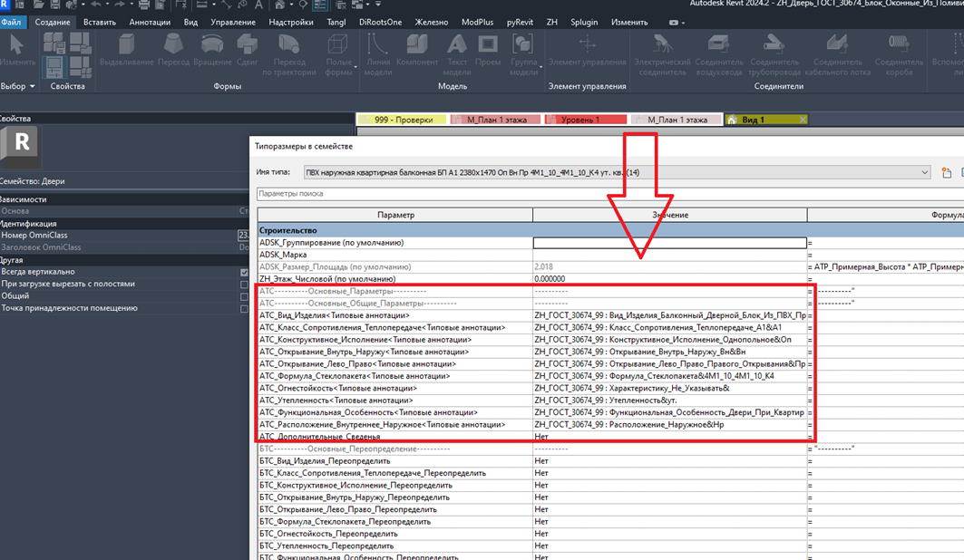Click the Undo arrow icon
The image size is (964, 560).
96,5
